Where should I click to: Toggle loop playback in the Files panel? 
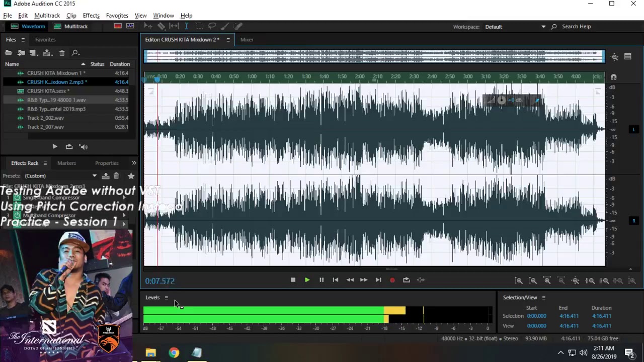point(69,146)
